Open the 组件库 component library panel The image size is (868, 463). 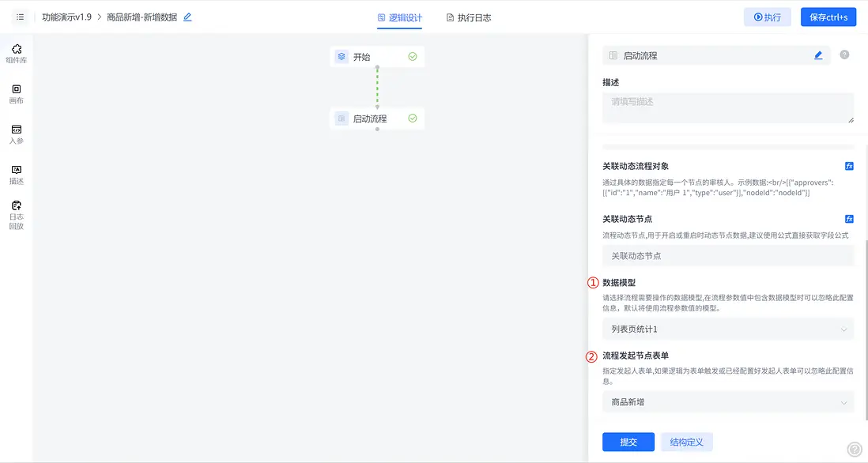click(x=17, y=50)
